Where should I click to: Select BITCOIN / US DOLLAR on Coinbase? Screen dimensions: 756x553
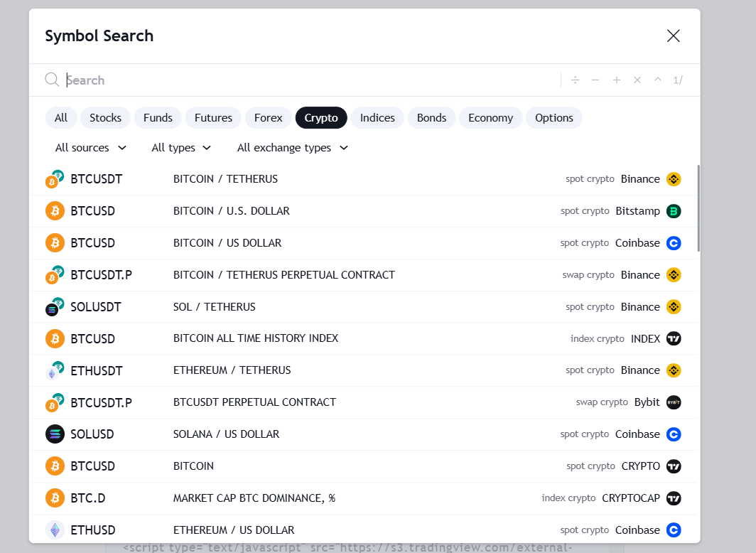click(363, 243)
